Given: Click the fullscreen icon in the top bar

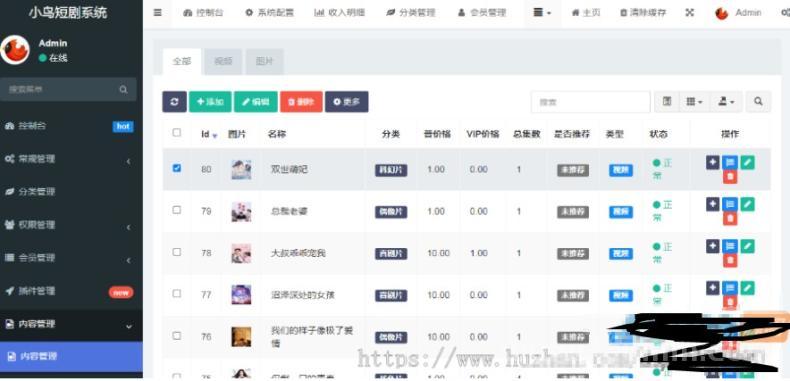Looking at the screenshot, I should coord(690,13).
